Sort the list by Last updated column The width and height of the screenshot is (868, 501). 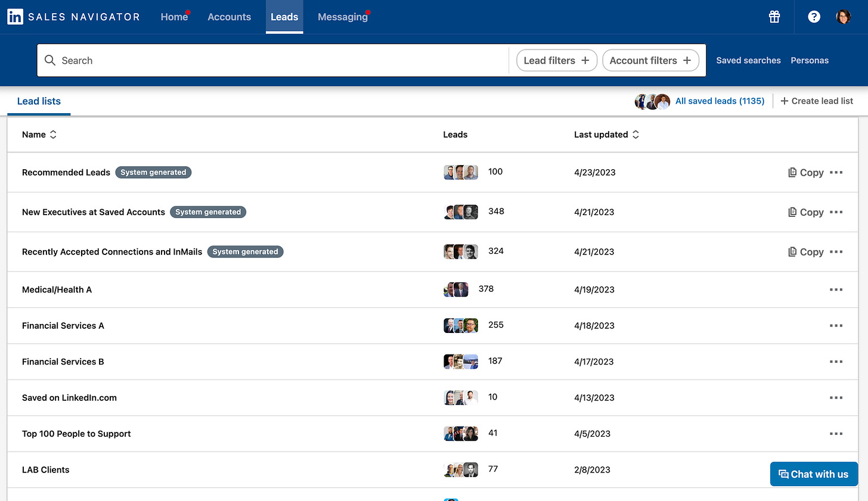(x=607, y=135)
